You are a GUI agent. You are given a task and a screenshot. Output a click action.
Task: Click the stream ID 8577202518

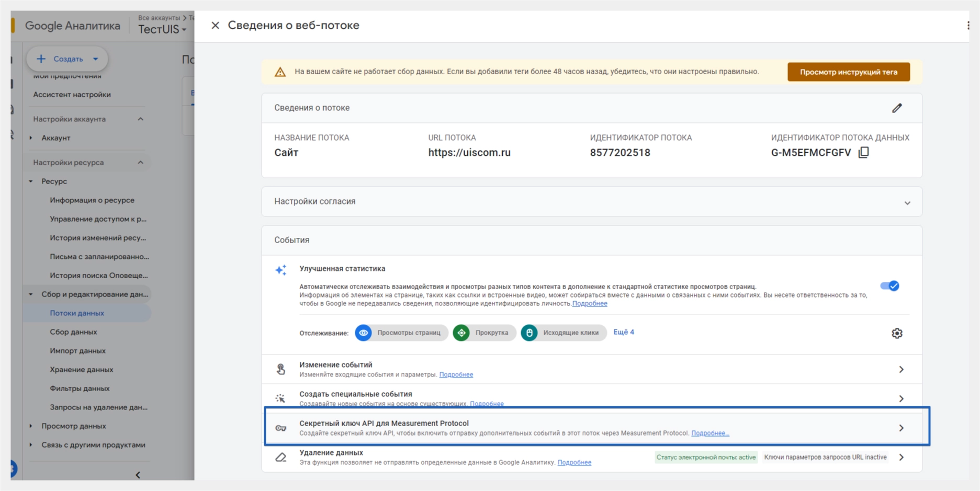tap(620, 153)
